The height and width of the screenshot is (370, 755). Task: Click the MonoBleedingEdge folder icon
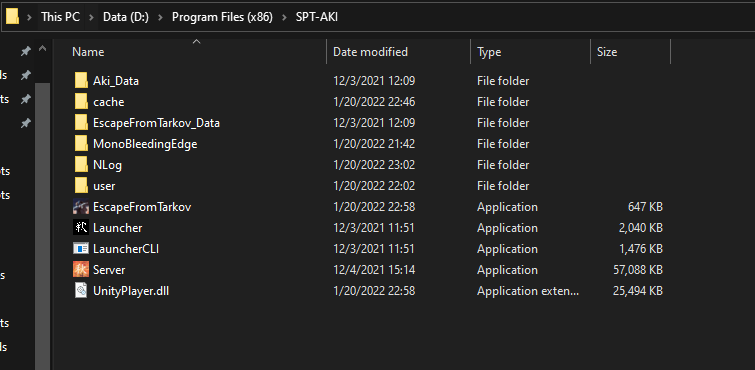coord(81,144)
